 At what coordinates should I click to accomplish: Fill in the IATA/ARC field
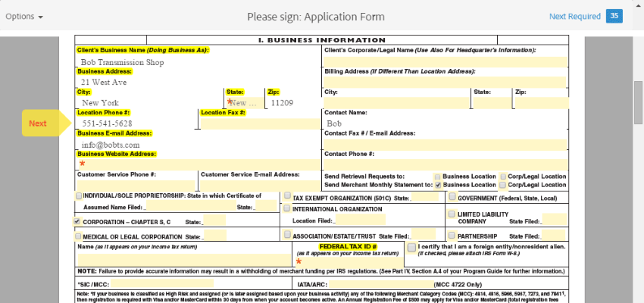coord(381,284)
